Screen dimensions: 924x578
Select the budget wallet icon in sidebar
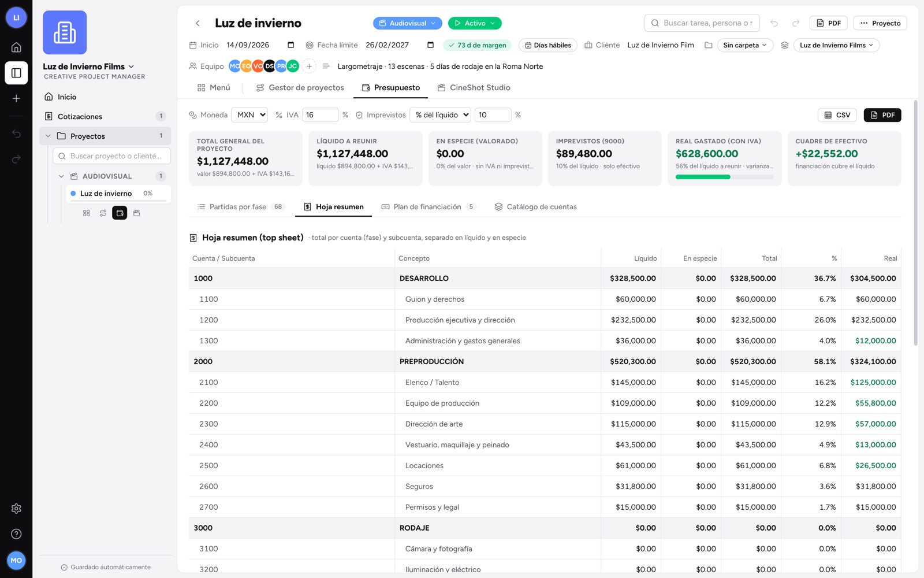pos(120,213)
